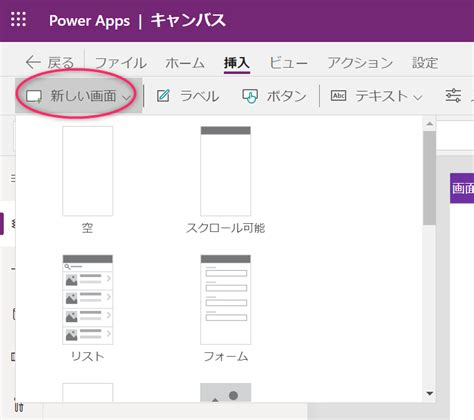Select the 挿入 tab
The width and height of the screenshot is (474, 420).
236,63
